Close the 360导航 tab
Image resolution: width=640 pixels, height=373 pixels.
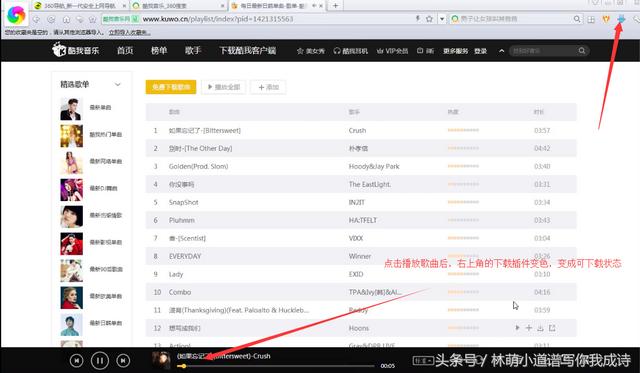click(124, 6)
